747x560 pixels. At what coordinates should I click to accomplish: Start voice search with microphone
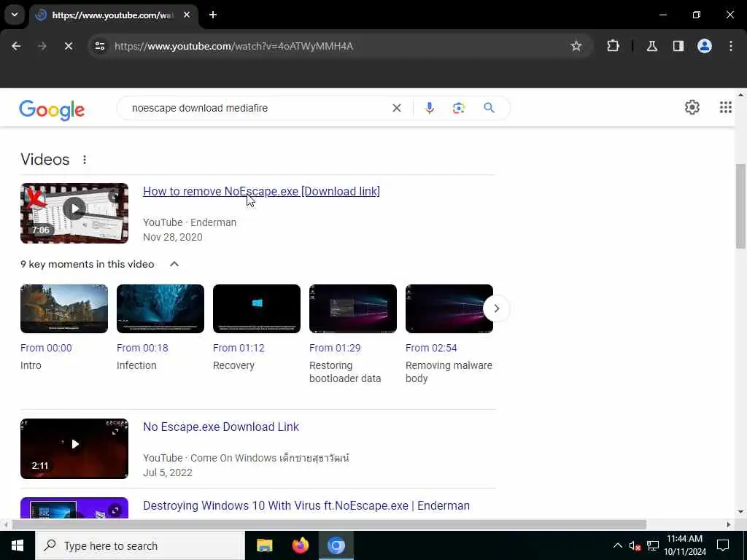pos(429,108)
